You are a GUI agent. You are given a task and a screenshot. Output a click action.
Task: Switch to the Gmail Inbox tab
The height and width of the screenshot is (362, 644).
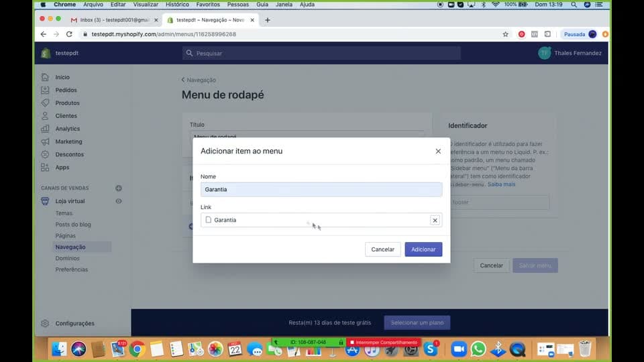click(114, 19)
